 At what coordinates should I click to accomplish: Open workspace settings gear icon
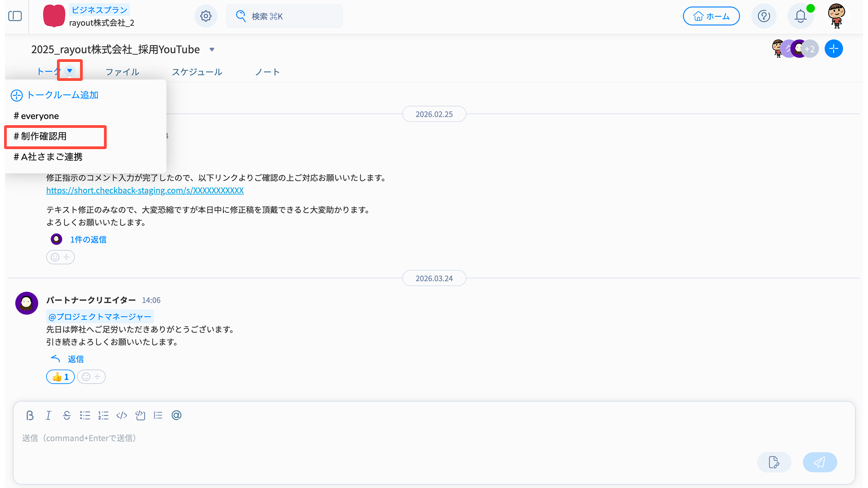click(206, 16)
